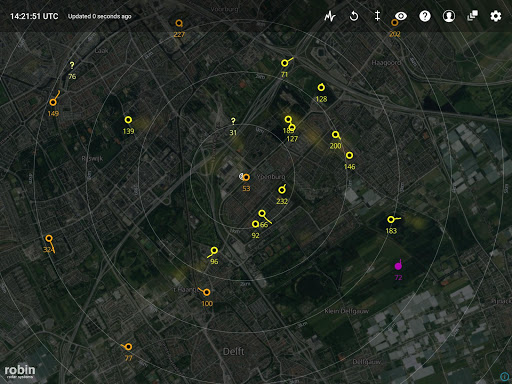
Task: Toggle the eye visibility icon
Action: pos(401,16)
